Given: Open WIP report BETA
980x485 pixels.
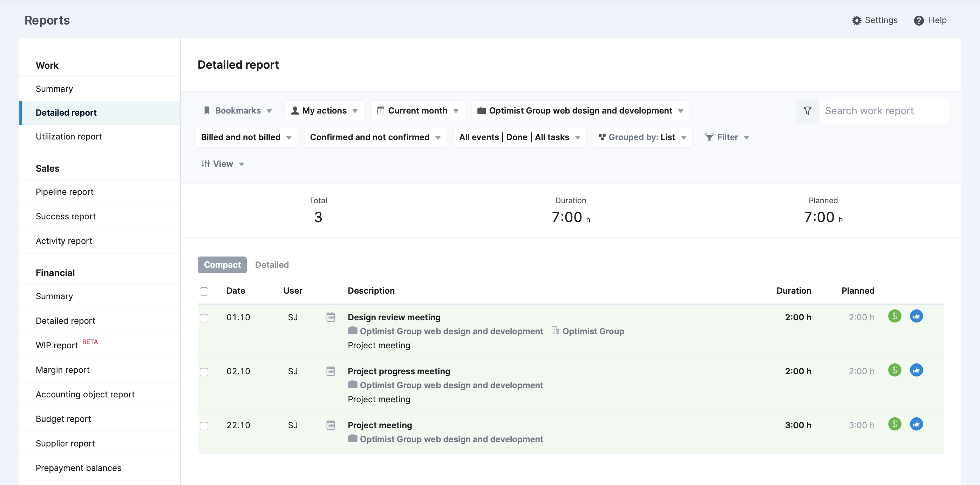Looking at the screenshot, I should click(x=100, y=346).
